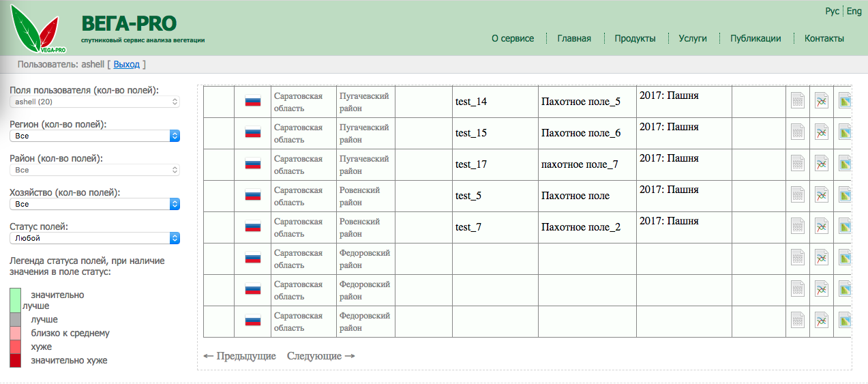This screenshot has width=868, height=384.
Task: Open the user fields dropdown showing ashell (20)
Action: click(x=95, y=102)
